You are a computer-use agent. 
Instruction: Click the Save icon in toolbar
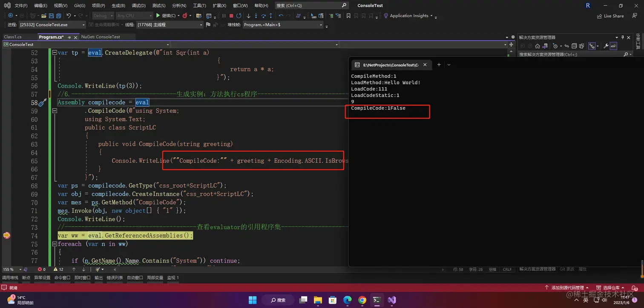pyautogui.click(x=51, y=16)
